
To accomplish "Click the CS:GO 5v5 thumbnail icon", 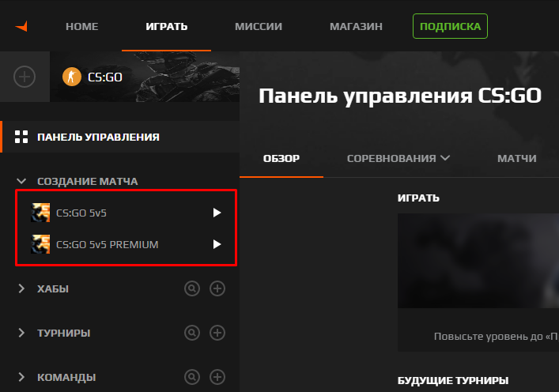I will [40, 213].
